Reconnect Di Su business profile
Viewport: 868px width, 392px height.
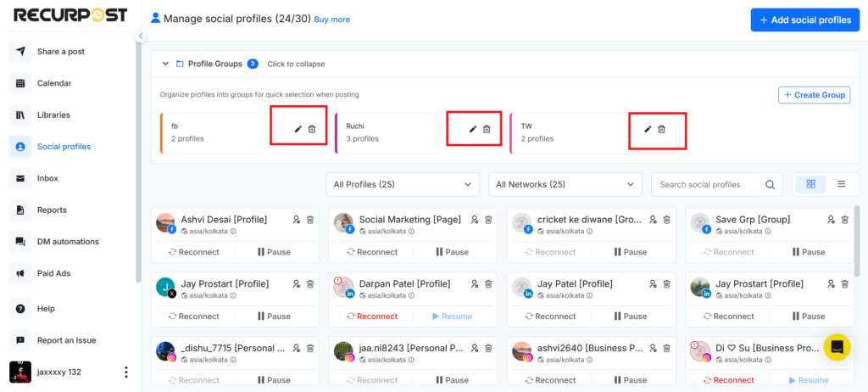coord(728,380)
